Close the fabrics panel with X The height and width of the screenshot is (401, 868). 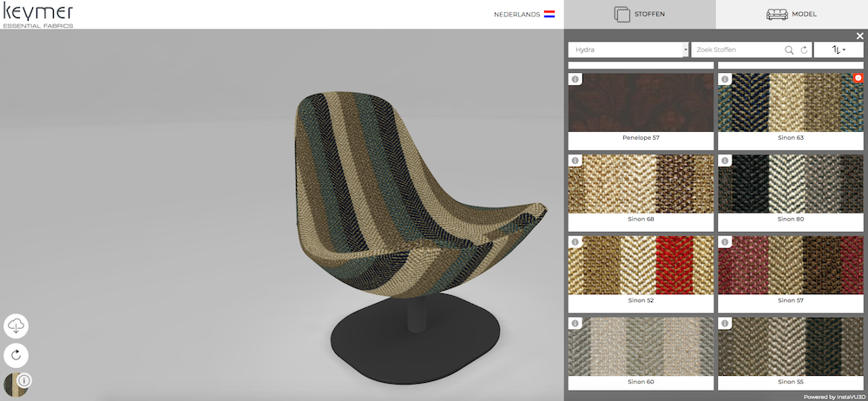click(859, 36)
